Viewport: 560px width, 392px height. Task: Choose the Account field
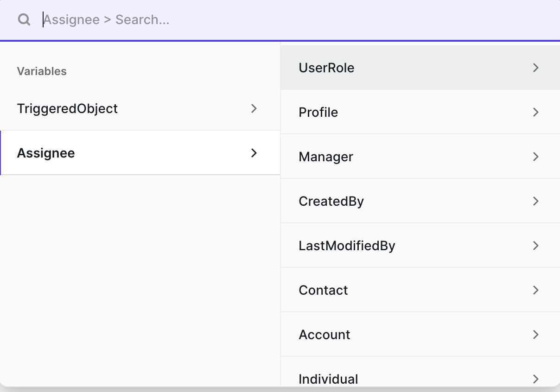(x=420, y=335)
